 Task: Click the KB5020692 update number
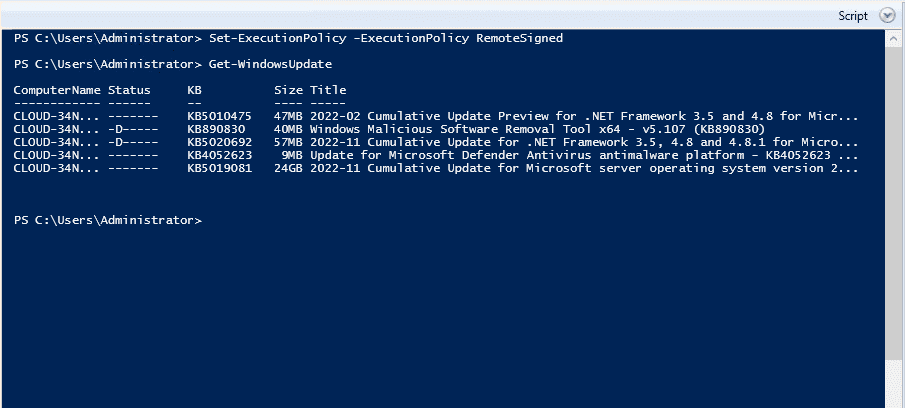pos(219,142)
